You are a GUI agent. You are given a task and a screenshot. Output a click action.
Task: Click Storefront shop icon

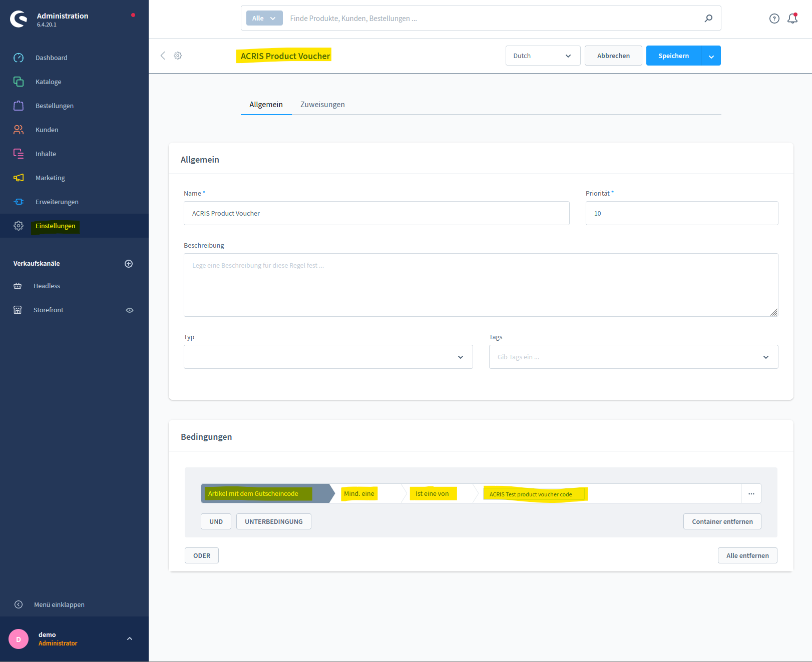(18, 310)
